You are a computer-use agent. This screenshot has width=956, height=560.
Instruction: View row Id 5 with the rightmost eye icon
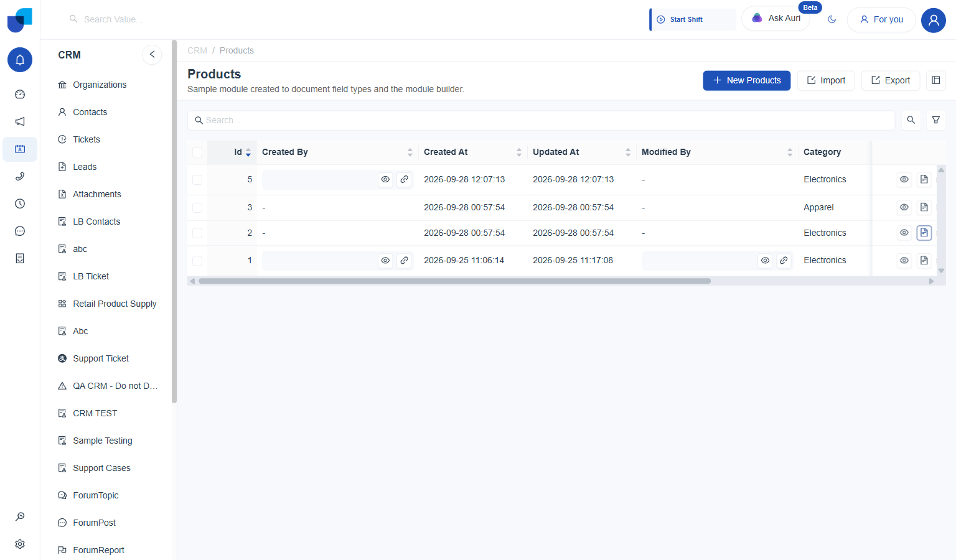pyautogui.click(x=904, y=179)
